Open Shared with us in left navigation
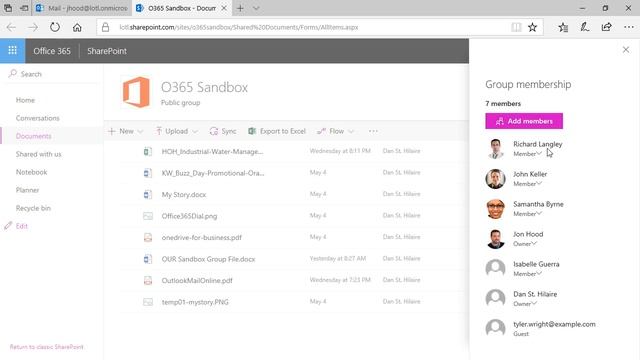The width and height of the screenshot is (640, 360). (x=38, y=154)
